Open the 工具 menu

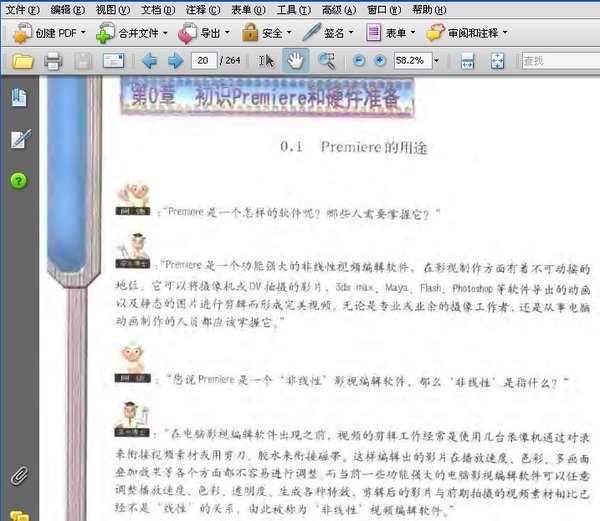294,10
